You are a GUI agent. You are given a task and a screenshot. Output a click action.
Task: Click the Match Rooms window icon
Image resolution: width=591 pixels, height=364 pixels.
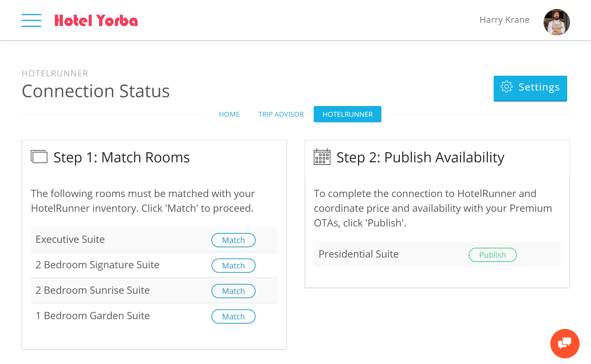tap(39, 157)
